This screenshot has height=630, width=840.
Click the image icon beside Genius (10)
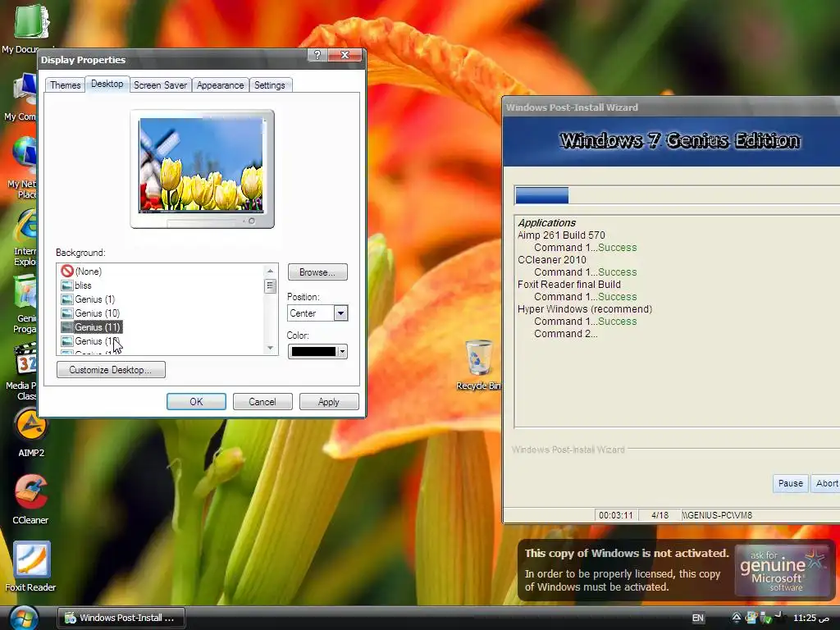(x=67, y=313)
